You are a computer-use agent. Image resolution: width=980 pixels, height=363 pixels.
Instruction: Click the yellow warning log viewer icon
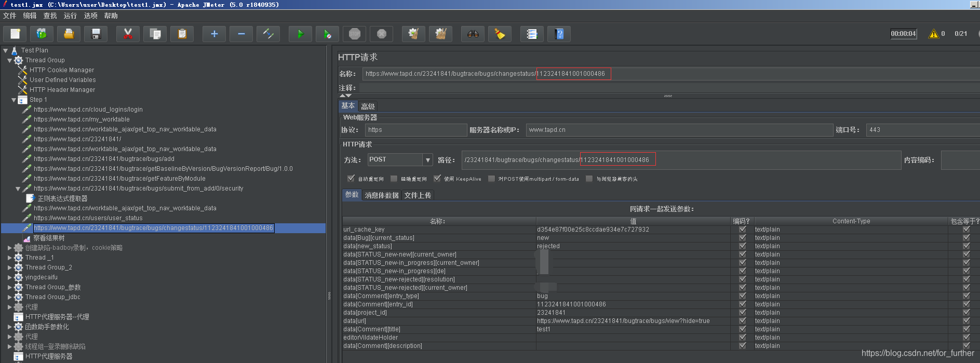934,34
